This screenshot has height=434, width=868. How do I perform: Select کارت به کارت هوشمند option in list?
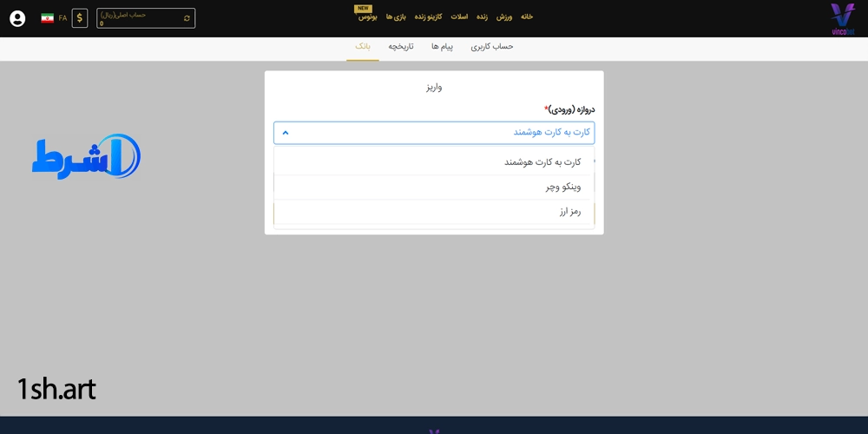click(434, 162)
